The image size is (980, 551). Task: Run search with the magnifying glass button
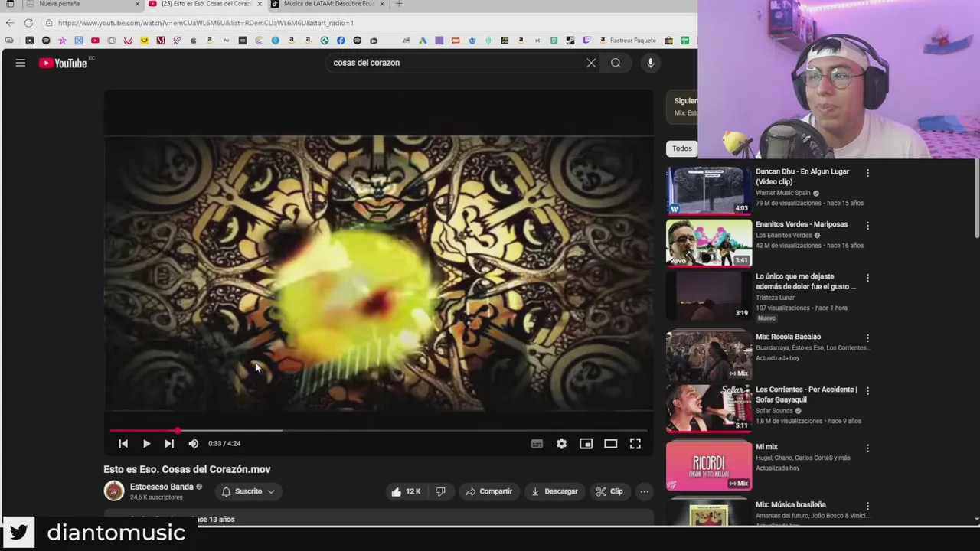(x=616, y=63)
